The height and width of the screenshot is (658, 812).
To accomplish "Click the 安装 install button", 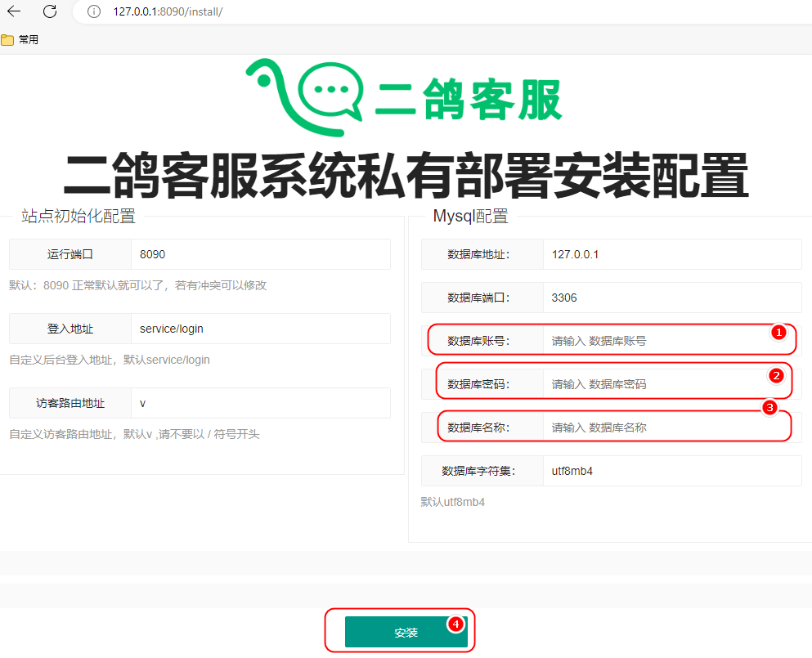I will click(406, 633).
